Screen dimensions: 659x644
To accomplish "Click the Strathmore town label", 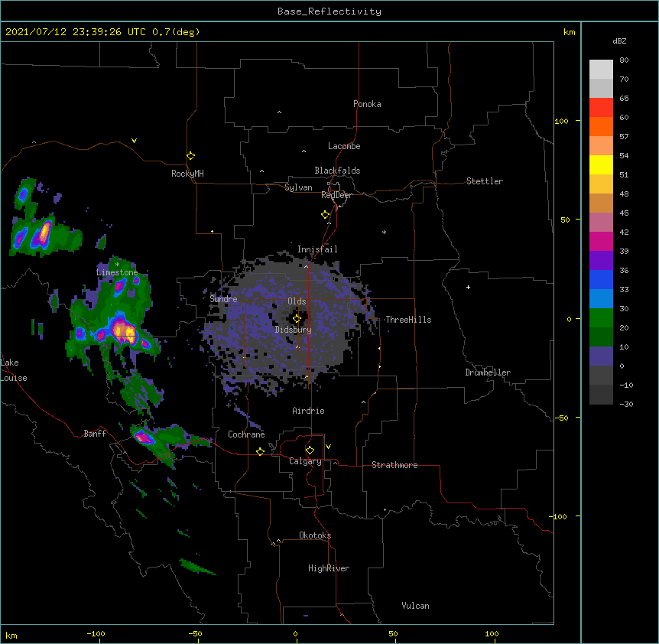I will pos(394,465).
